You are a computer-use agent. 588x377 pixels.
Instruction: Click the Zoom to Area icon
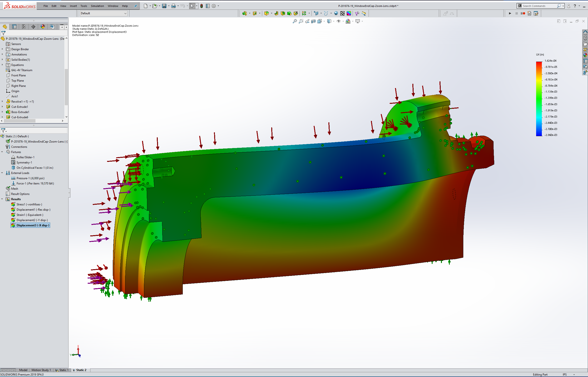coord(301,21)
